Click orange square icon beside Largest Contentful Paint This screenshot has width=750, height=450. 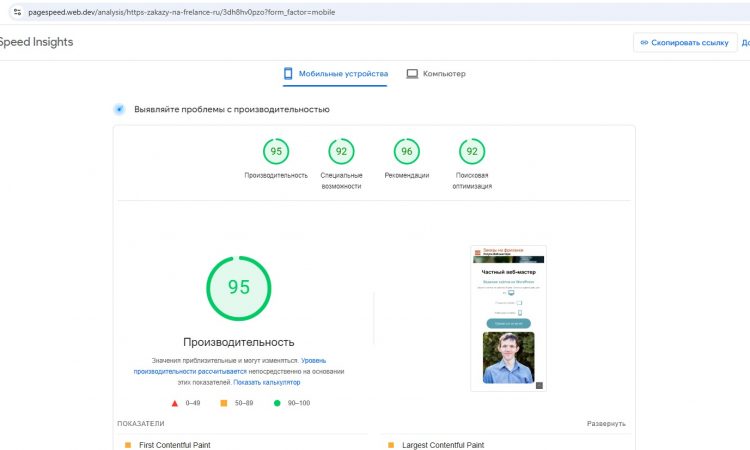tap(391, 445)
